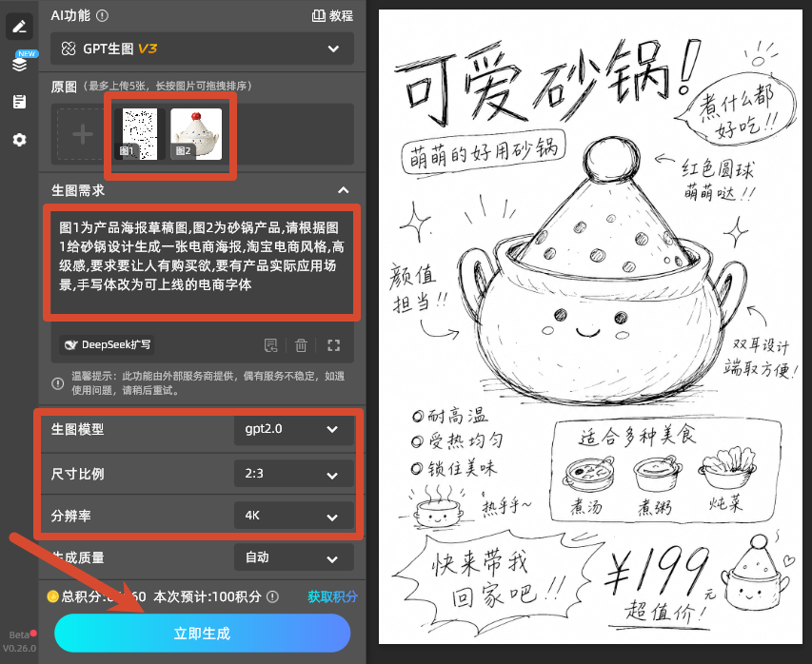Expand the GPT生图 V3 function dropdown
This screenshot has width=812, height=664.
[202, 49]
